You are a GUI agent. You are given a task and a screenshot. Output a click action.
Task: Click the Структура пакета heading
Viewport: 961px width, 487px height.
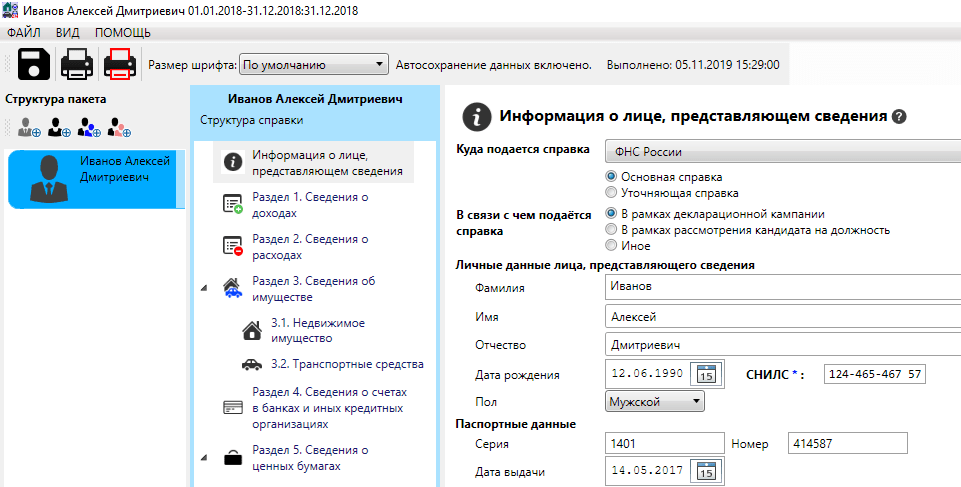tap(56, 99)
